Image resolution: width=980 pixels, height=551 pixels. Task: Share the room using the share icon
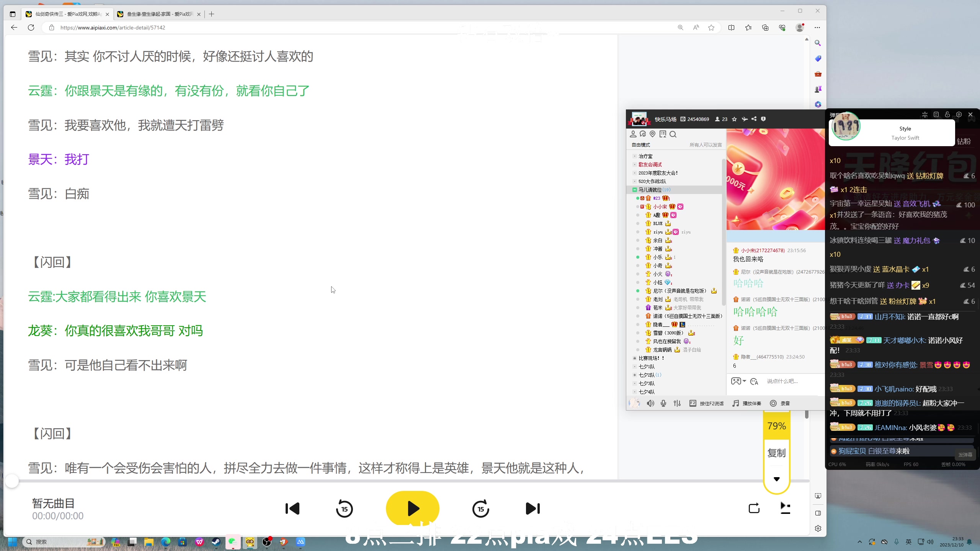click(x=754, y=119)
